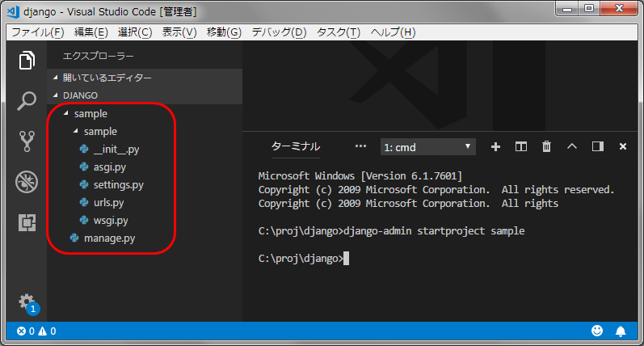Open the 選択(C) menu
Screen dimensions: 644x346
pos(135,32)
